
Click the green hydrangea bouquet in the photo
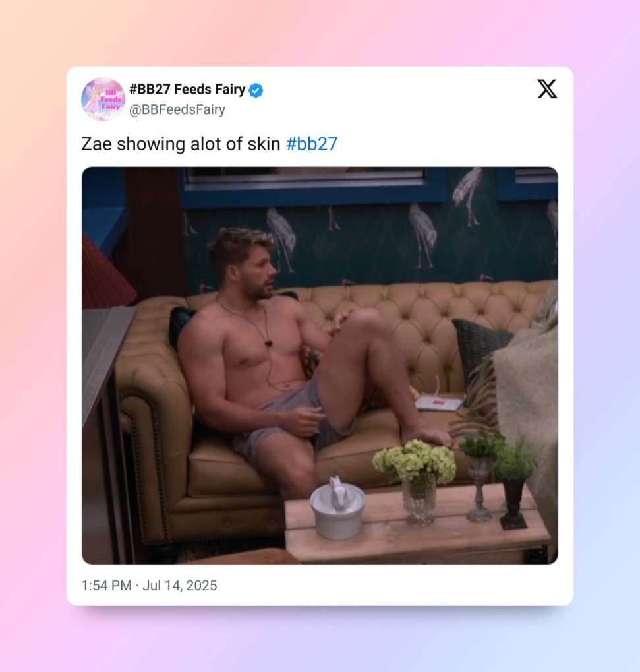(415, 461)
